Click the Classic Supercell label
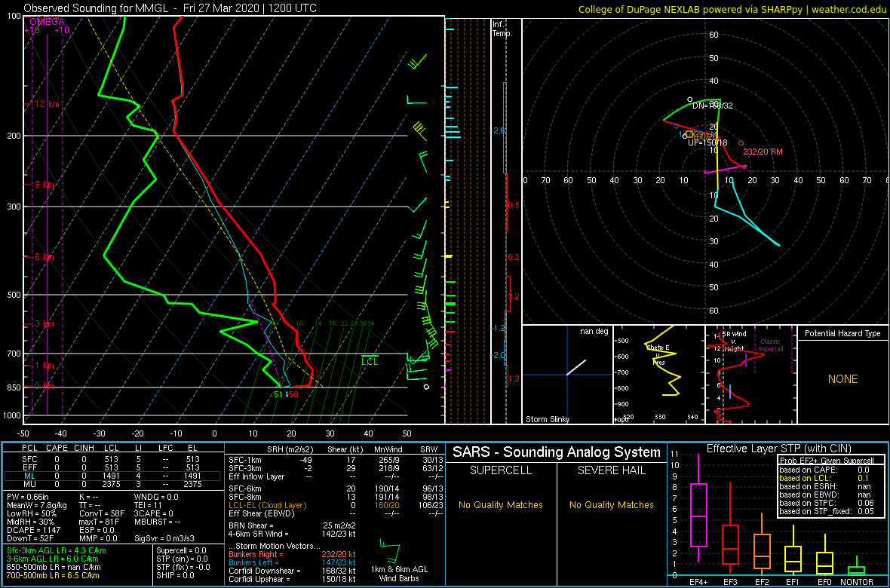The height and width of the screenshot is (588, 890). click(x=770, y=345)
